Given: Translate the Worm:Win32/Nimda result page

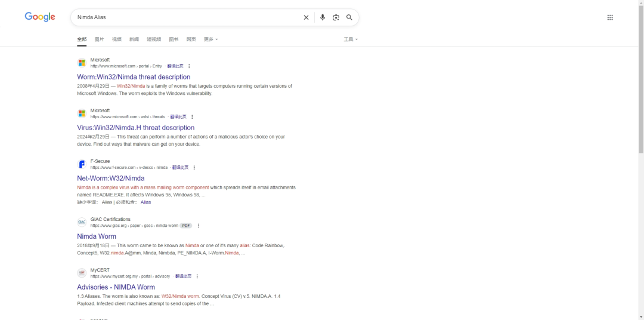Looking at the screenshot, I should point(175,66).
